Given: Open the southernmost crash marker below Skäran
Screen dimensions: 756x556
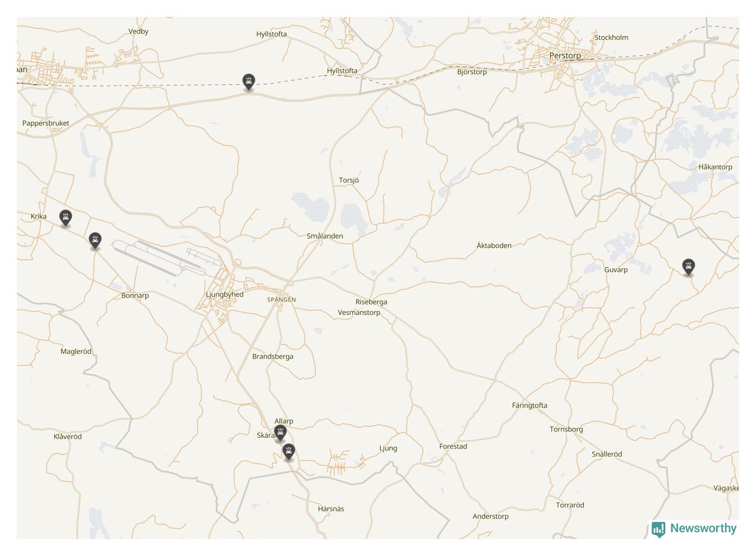Looking at the screenshot, I should coord(289,452).
